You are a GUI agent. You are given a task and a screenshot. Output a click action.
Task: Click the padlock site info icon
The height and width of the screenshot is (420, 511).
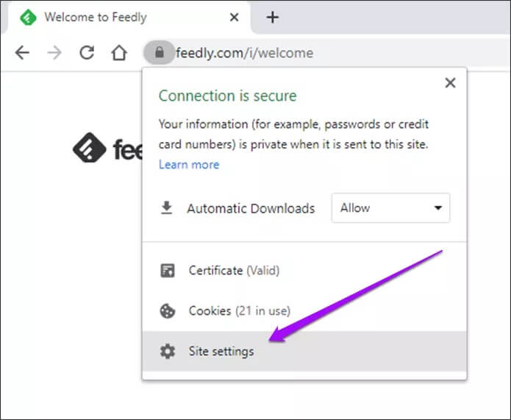(x=159, y=53)
